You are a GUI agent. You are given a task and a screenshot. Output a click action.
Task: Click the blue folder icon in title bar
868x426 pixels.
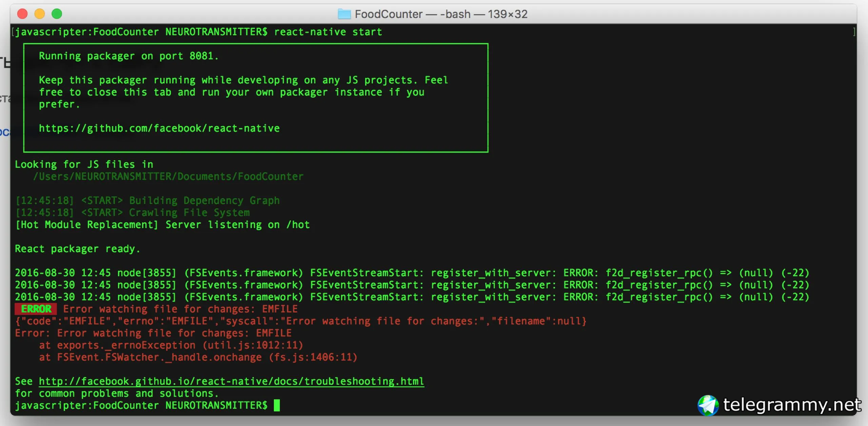point(344,14)
